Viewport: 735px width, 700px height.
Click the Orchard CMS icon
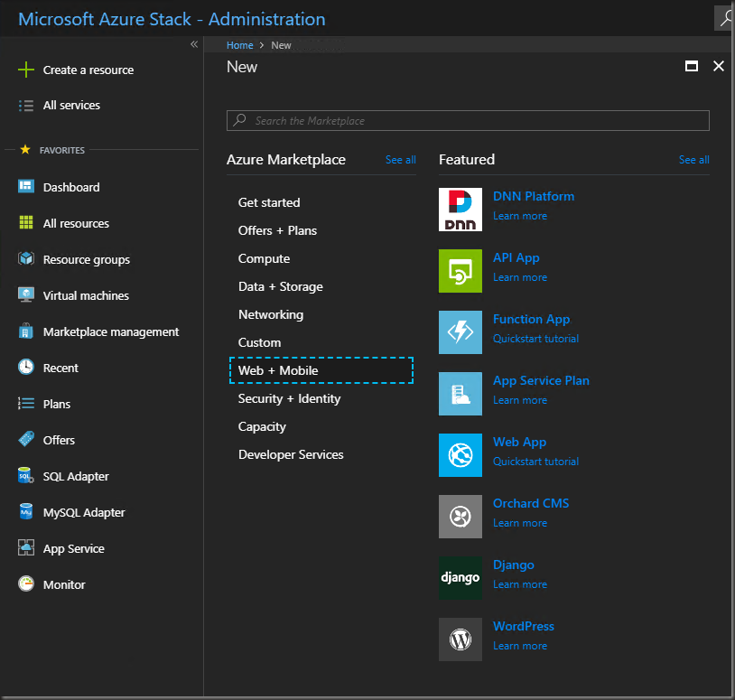click(461, 517)
